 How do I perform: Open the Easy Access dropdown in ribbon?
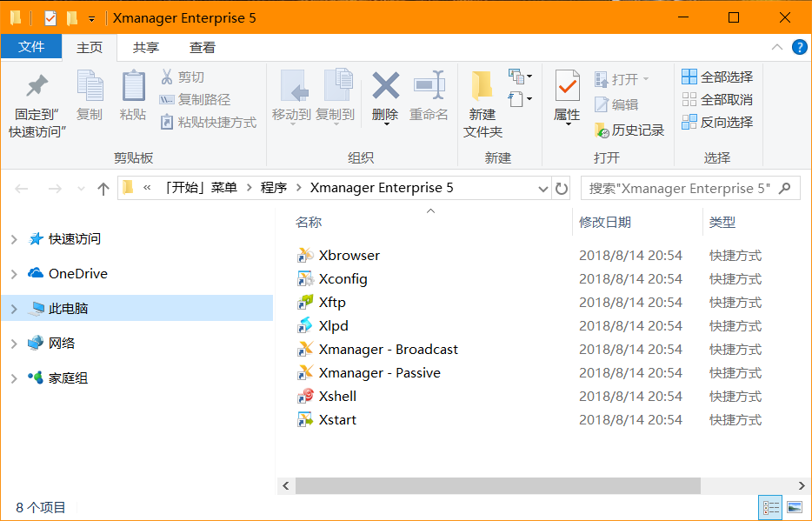[521, 98]
